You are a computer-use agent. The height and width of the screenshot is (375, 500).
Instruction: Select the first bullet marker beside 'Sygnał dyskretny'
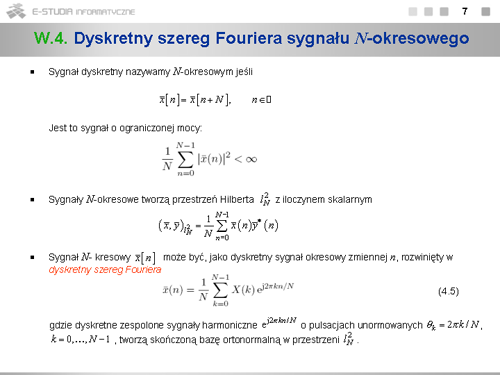coord(32,72)
